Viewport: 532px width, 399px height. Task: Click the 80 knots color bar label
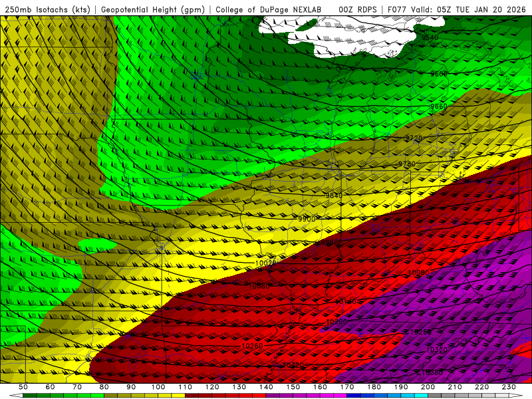tap(104, 387)
